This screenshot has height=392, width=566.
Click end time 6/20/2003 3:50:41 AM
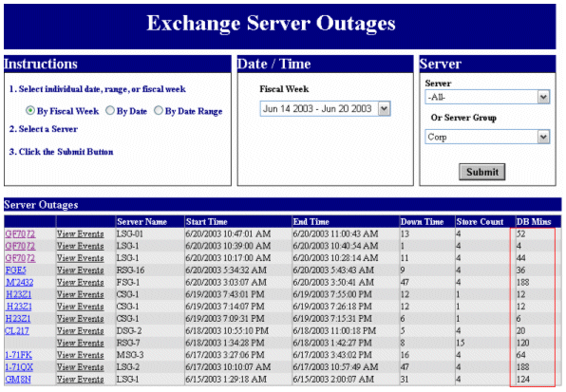tap(333, 282)
